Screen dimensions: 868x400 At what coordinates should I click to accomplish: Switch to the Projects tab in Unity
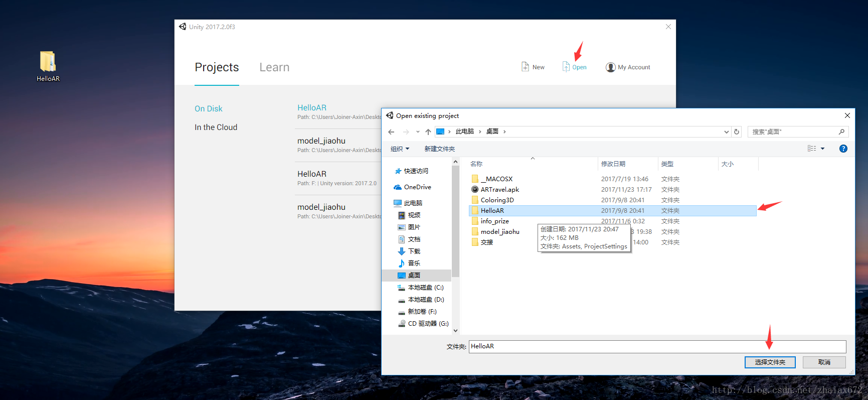(x=217, y=67)
